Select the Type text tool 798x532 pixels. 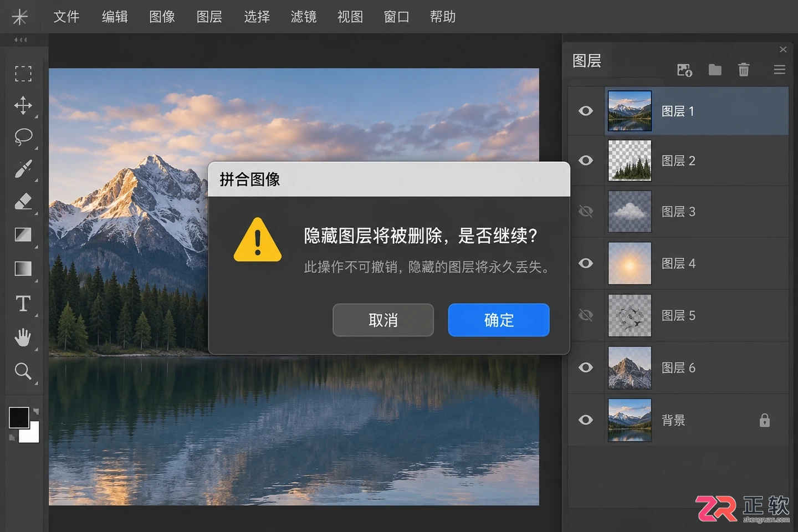point(23,303)
